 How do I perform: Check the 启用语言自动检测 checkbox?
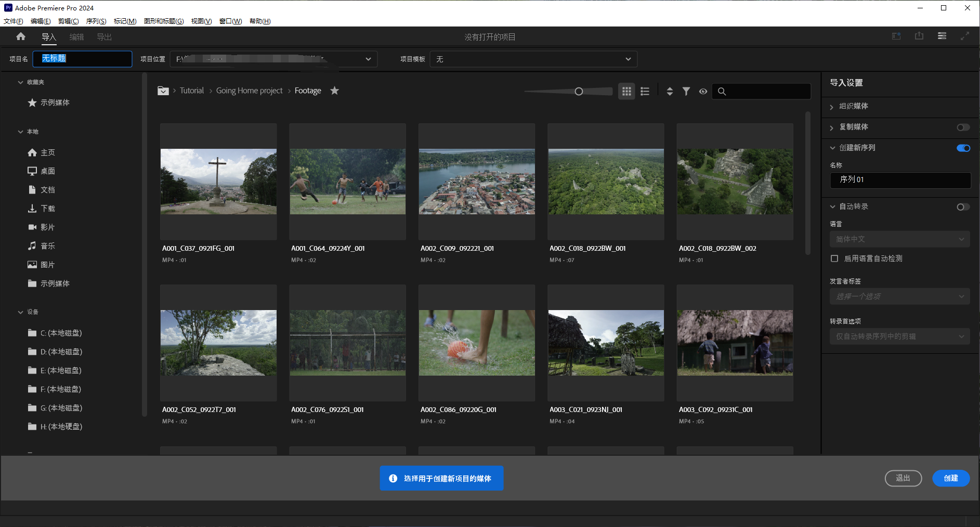[834, 259]
